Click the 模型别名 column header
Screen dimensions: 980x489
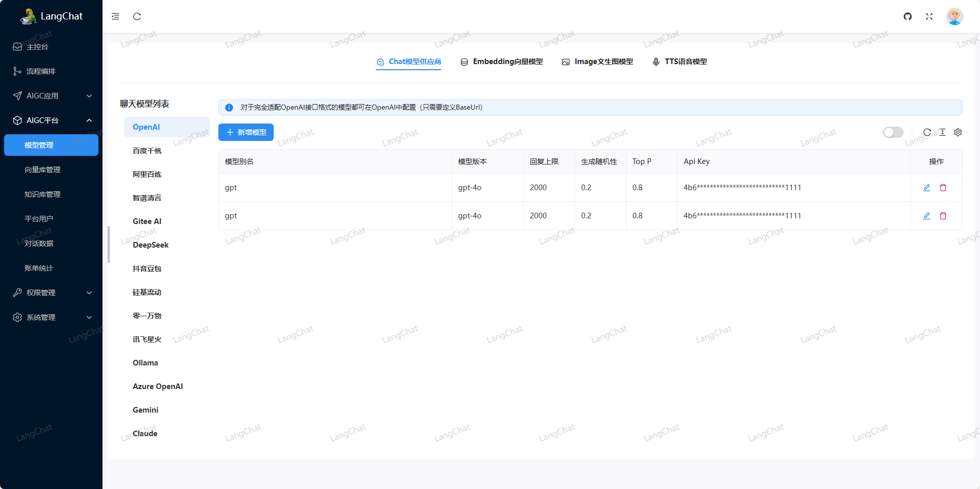[335, 161]
